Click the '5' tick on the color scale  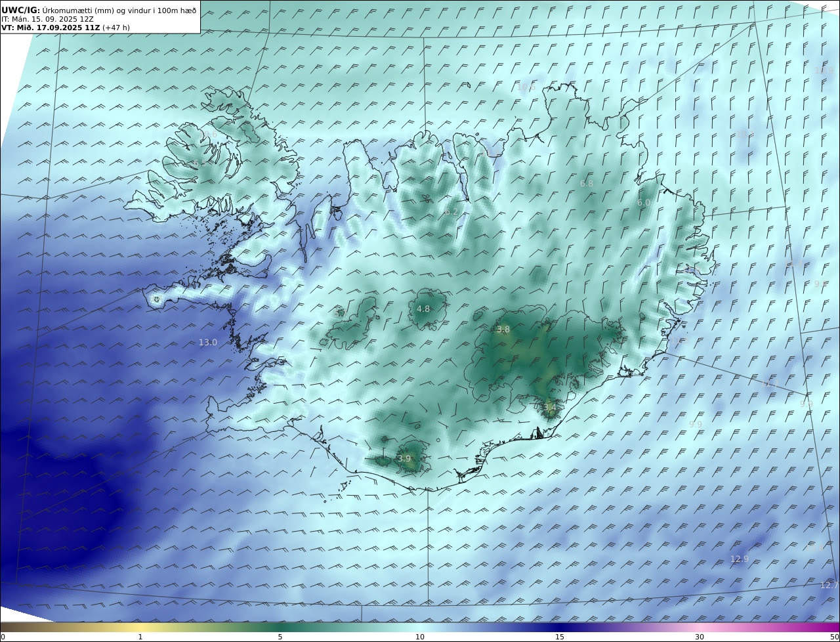[x=280, y=637]
